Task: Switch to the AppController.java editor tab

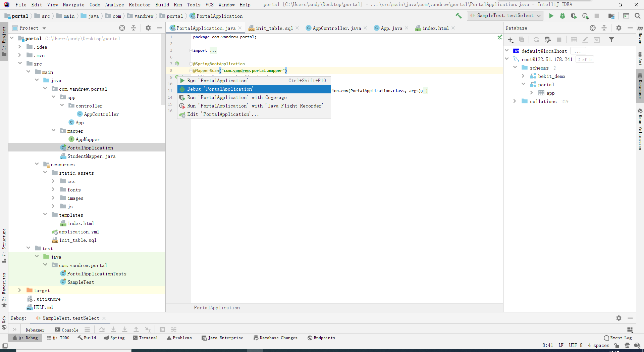Action: point(336,28)
